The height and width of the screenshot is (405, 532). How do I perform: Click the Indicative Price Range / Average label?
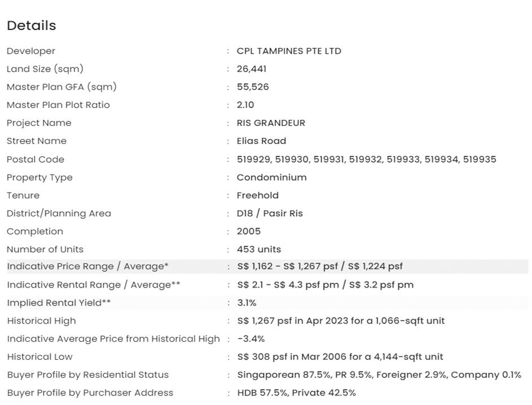(x=87, y=267)
